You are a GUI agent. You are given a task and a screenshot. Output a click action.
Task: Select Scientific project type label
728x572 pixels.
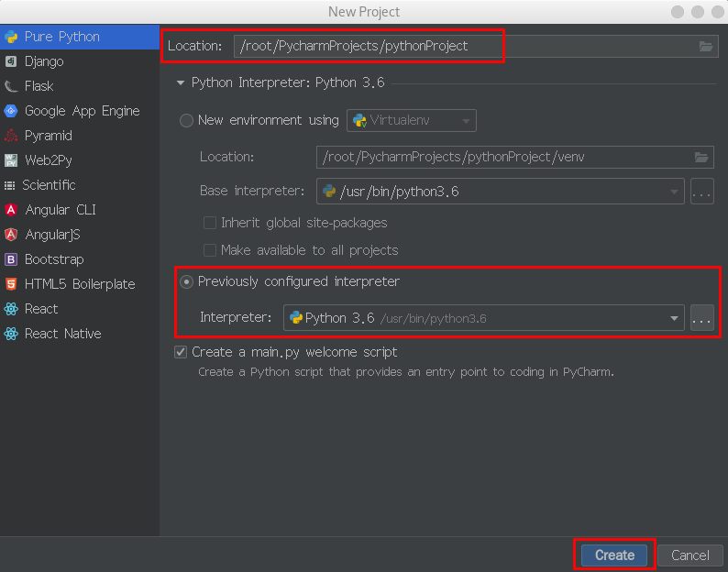coord(49,185)
